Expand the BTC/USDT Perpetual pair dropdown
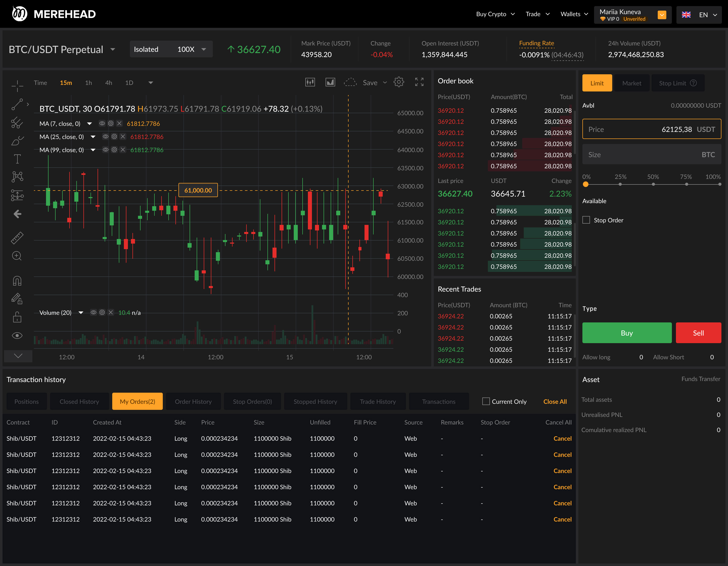Image resolution: width=728 pixels, height=566 pixels. [113, 50]
